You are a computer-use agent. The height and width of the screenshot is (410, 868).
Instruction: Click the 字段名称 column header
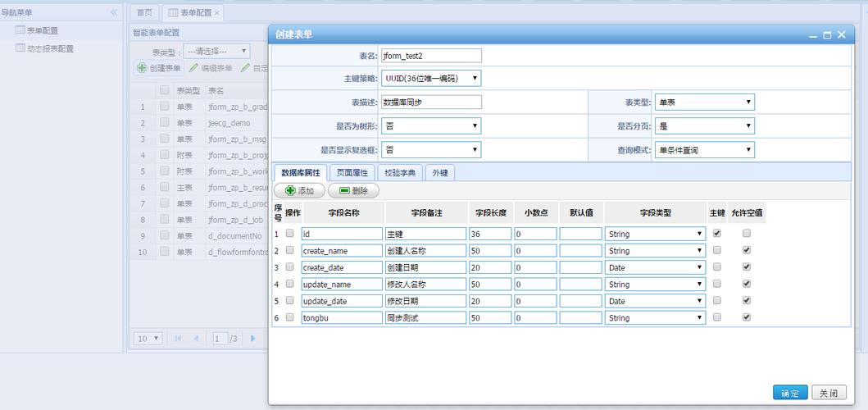[x=343, y=212]
